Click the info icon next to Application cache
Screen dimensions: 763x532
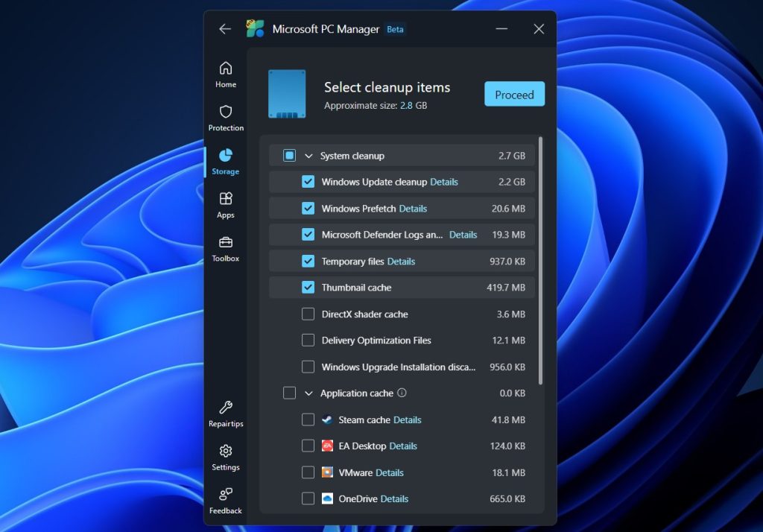[402, 393]
